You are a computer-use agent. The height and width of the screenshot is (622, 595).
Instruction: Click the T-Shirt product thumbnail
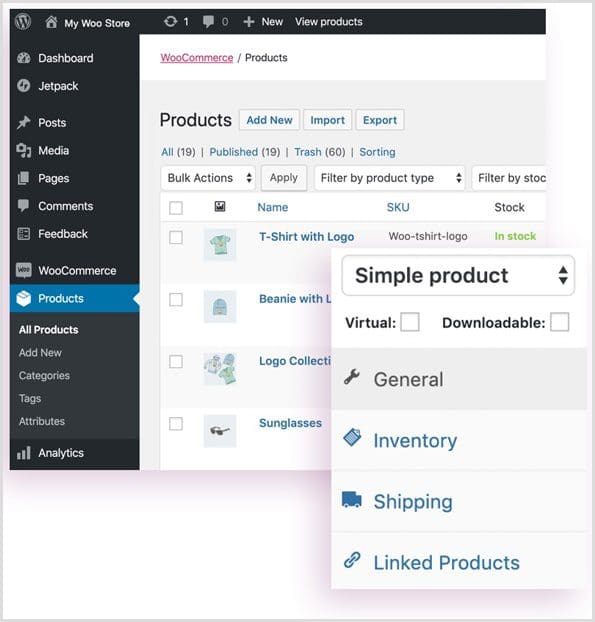coord(220,245)
